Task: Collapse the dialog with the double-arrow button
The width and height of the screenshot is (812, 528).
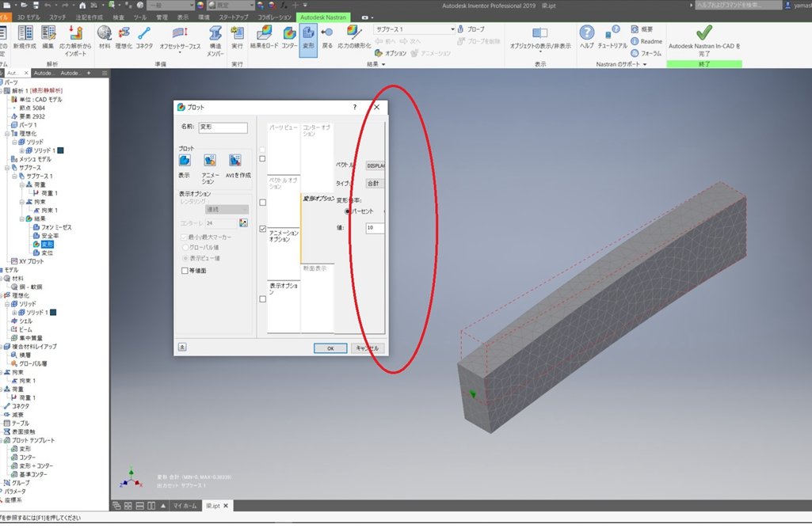Action: click(182, 347)
